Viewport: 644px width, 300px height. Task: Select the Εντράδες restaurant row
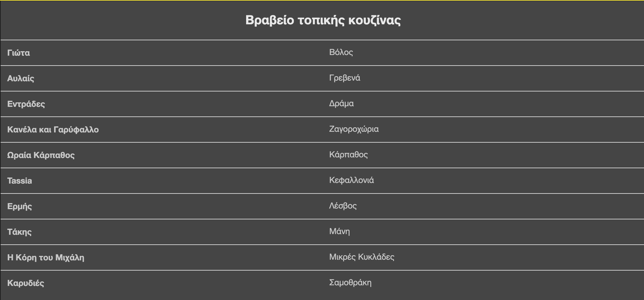click(x=26, y=104)
